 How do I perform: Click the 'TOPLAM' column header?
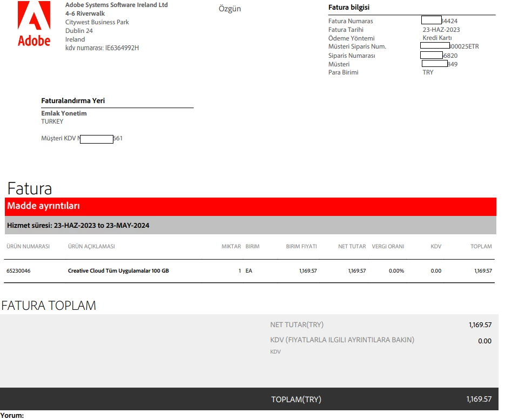(x=481, y=247)
